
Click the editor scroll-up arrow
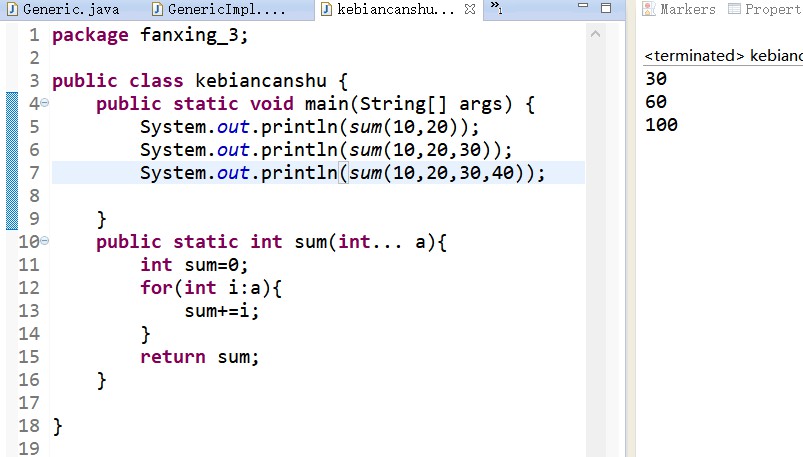point(595,34)
